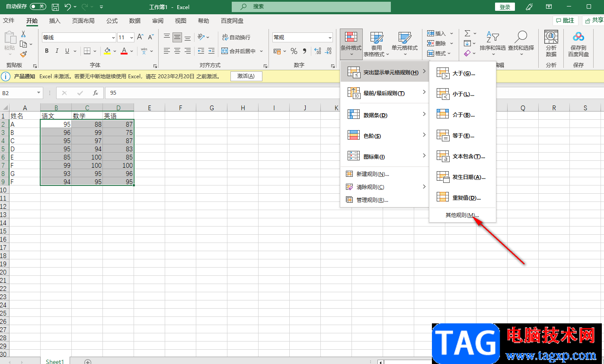The height and width of the screenshot is (364, 604).
Task: Click the Search (搜索) box
Action: click(311, 7)
